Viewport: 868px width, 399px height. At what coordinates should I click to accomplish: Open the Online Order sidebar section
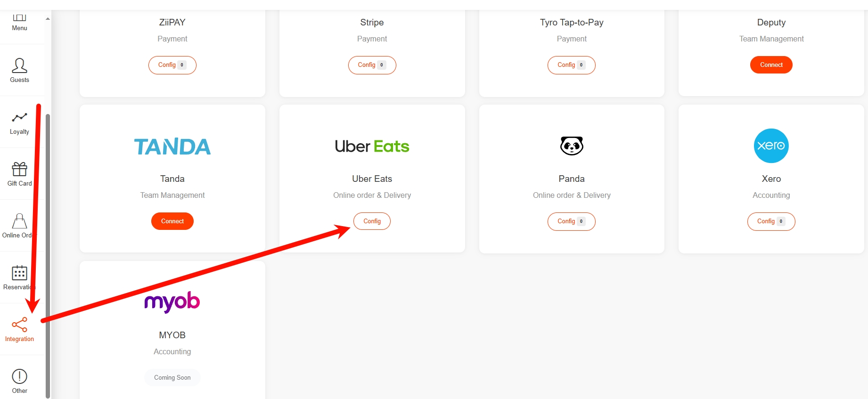pos(19,226)
